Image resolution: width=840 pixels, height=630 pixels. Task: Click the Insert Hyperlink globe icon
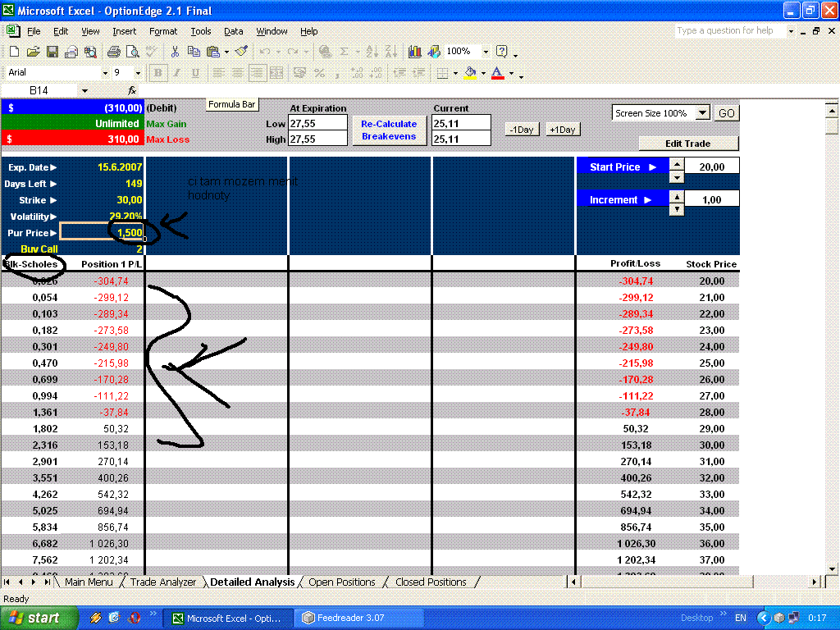click(325, 52)
